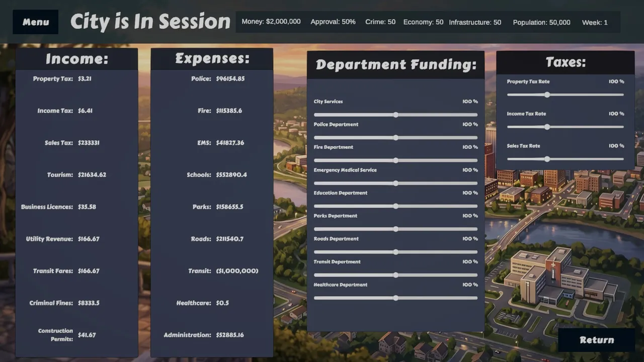Click the City is In Session title
Screen dimensions: 644x362
150,22
